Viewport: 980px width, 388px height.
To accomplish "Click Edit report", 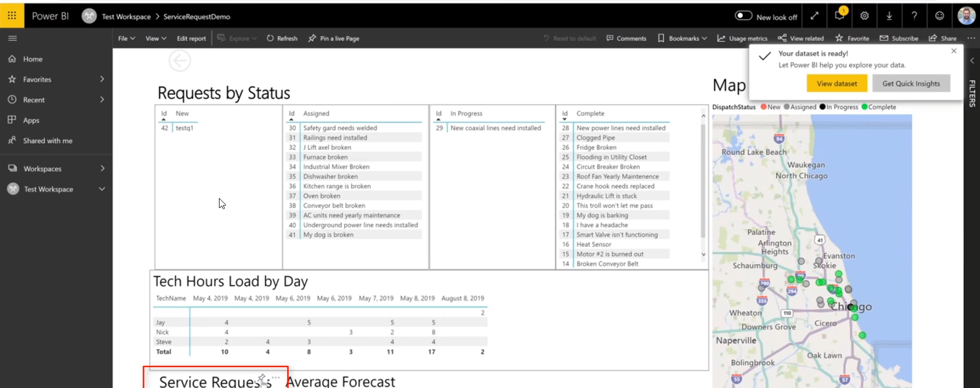I will (192, 38).
